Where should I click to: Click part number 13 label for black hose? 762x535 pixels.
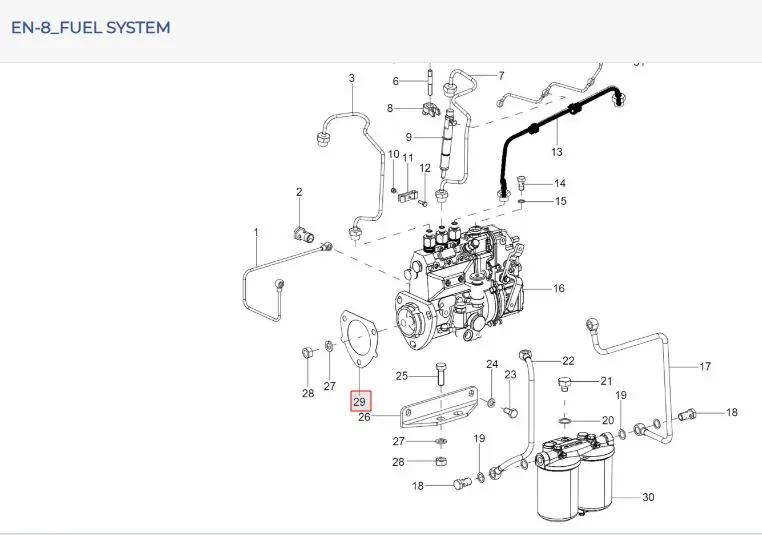[x=557, y=152]
